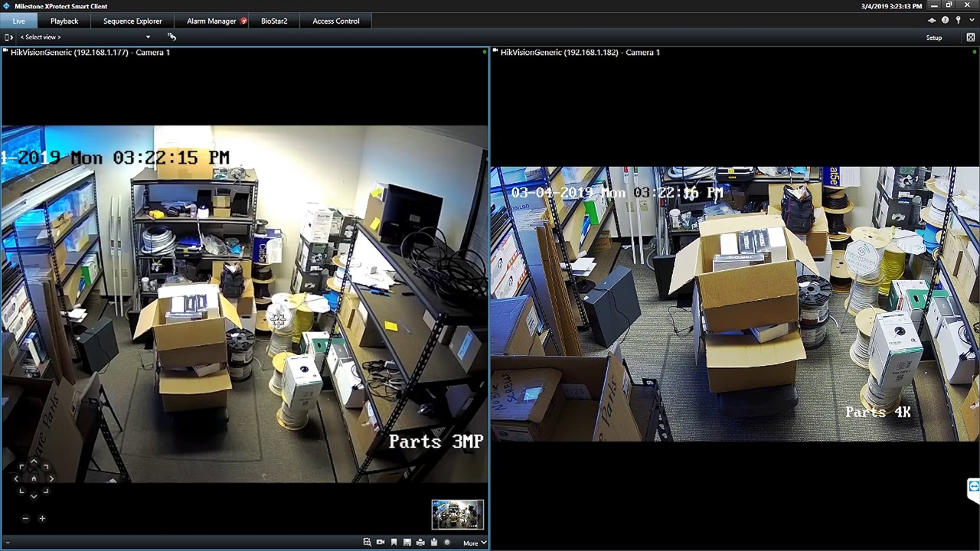Click the status icon beside the Help icon
Viewport: 980px width, 551px height.
coord(932,21)
